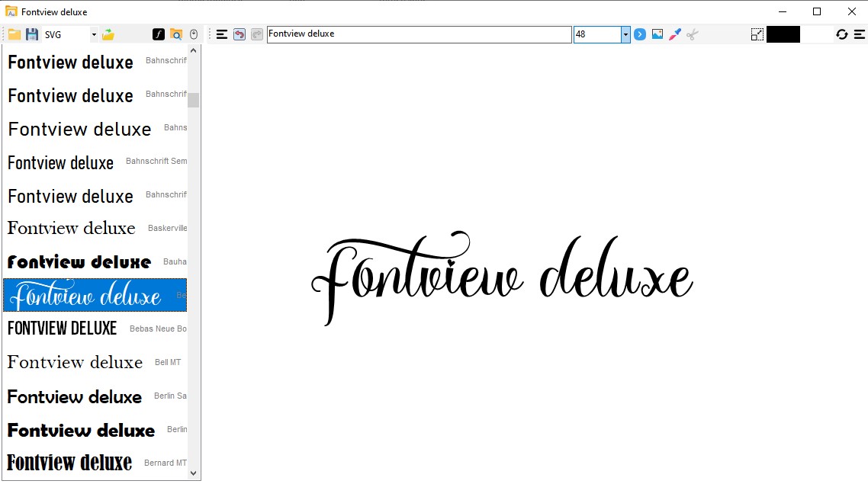Insert an image into the preview

tap(657, 34)
